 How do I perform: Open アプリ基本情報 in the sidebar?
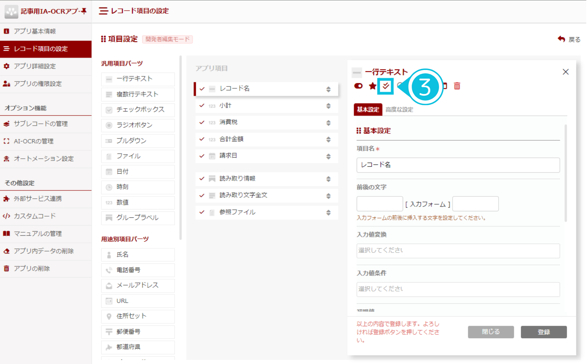46,31
